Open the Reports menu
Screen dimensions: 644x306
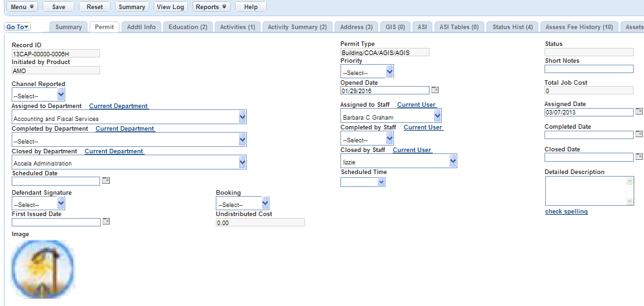212,6
